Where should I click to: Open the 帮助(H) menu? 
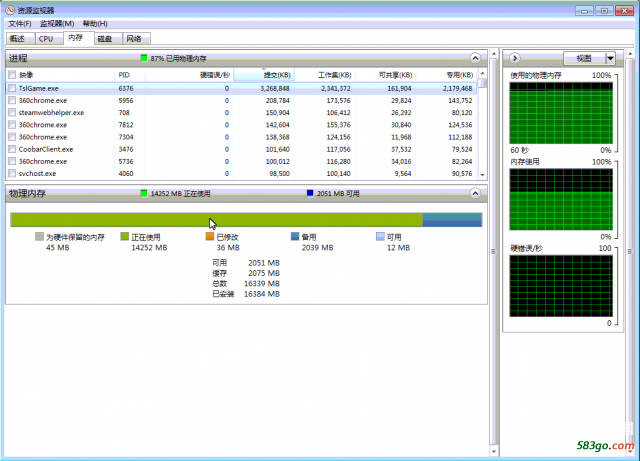click(x=95, y=24)
